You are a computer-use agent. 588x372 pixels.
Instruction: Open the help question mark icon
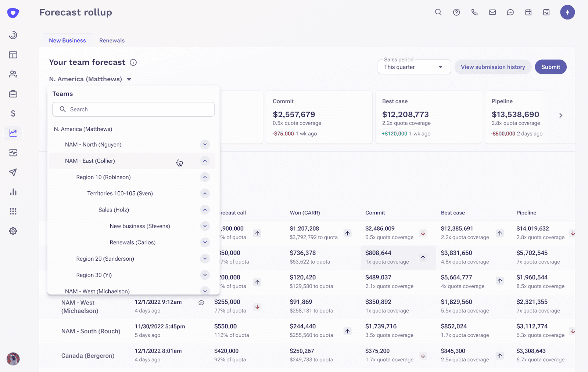click(x=456, y=12)
